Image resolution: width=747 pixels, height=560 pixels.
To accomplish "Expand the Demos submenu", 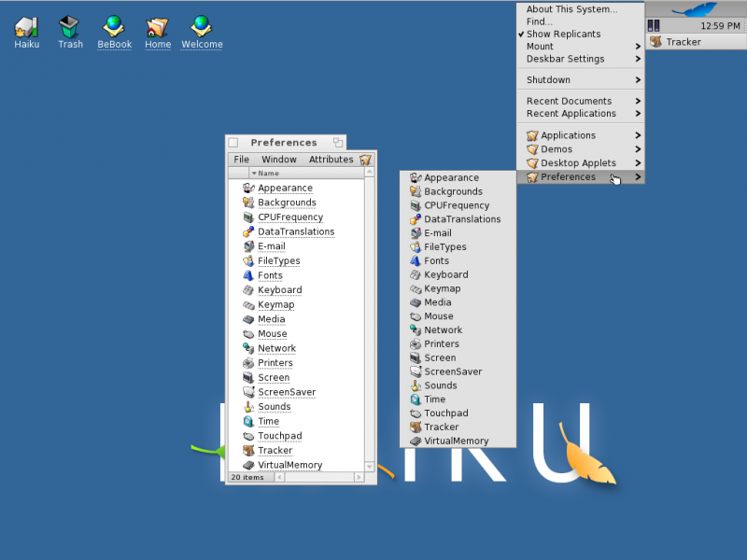I will (580, 149).
